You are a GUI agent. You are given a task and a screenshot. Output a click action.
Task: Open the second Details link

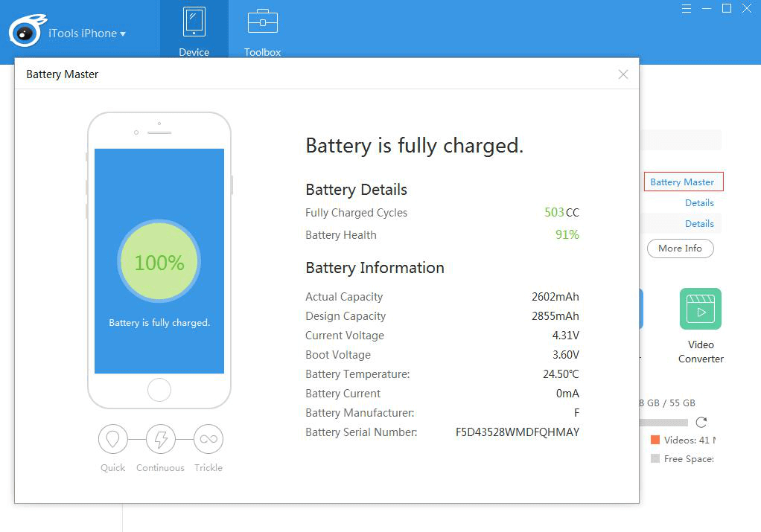click(x=699, y=223)
